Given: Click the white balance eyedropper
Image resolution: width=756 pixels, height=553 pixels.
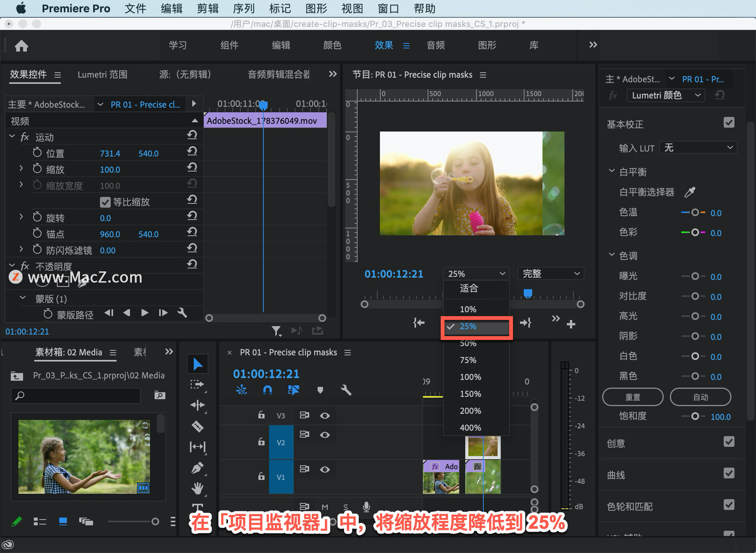Looking at the screenshot, I should pyautogui.click(x=690, y=192).
